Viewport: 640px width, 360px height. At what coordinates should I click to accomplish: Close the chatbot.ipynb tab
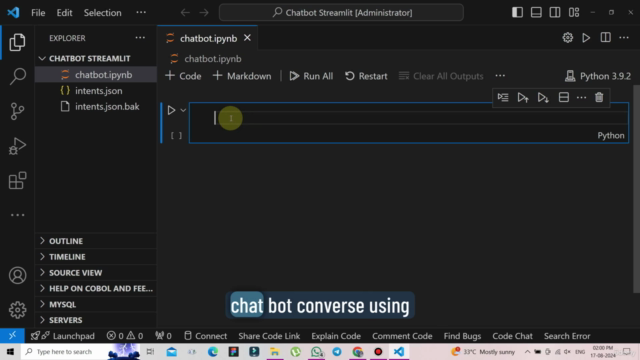tap(247, 38)
